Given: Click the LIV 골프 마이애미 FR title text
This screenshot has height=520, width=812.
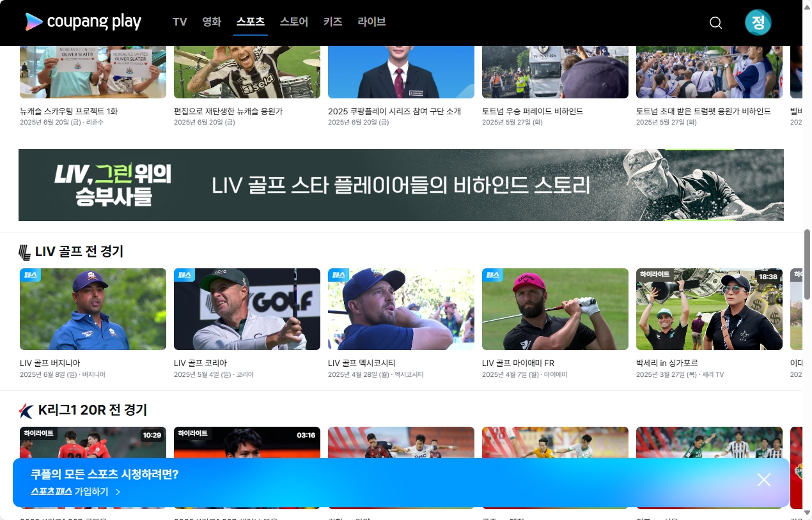Looking at the screenshot, I should pyautogui.click(x=518, y=363).
